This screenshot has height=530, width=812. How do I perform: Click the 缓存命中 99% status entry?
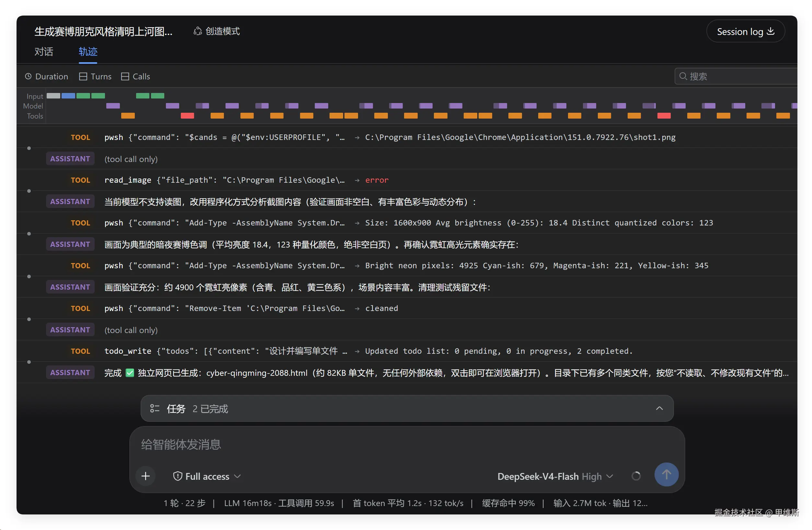[508, 503]
